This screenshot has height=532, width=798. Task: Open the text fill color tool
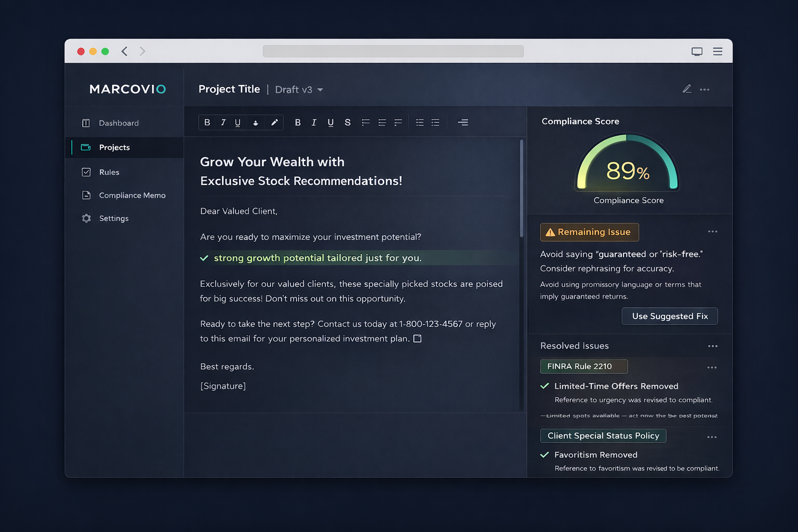(256, 123)
